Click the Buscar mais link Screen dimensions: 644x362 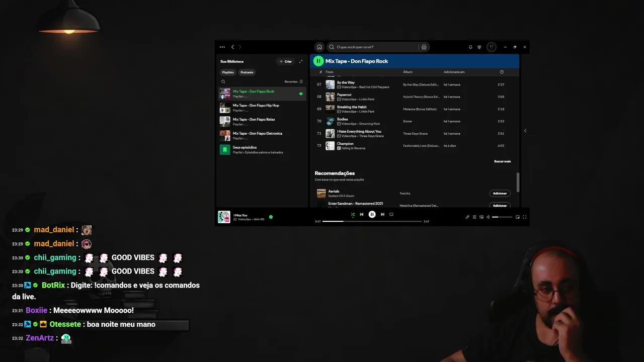tap(502, 161)
